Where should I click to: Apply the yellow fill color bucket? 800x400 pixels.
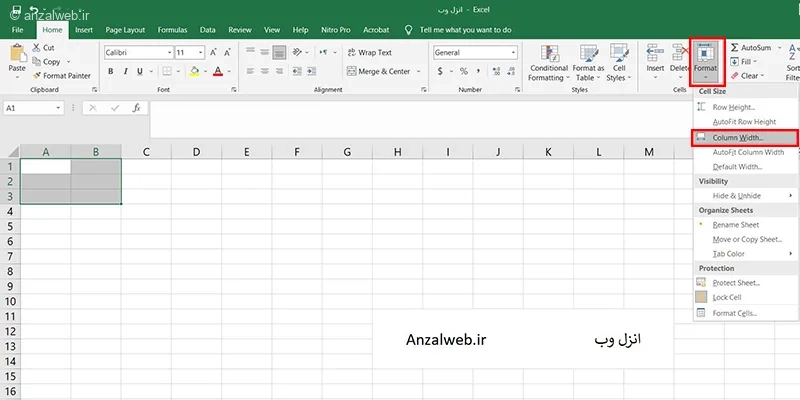(194, 71)
